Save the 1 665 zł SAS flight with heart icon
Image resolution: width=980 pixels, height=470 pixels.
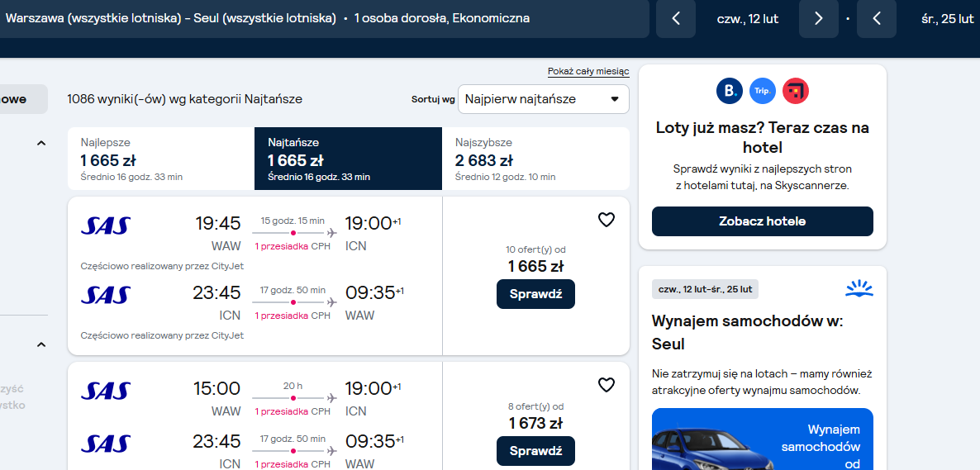[x=607, y=220]
